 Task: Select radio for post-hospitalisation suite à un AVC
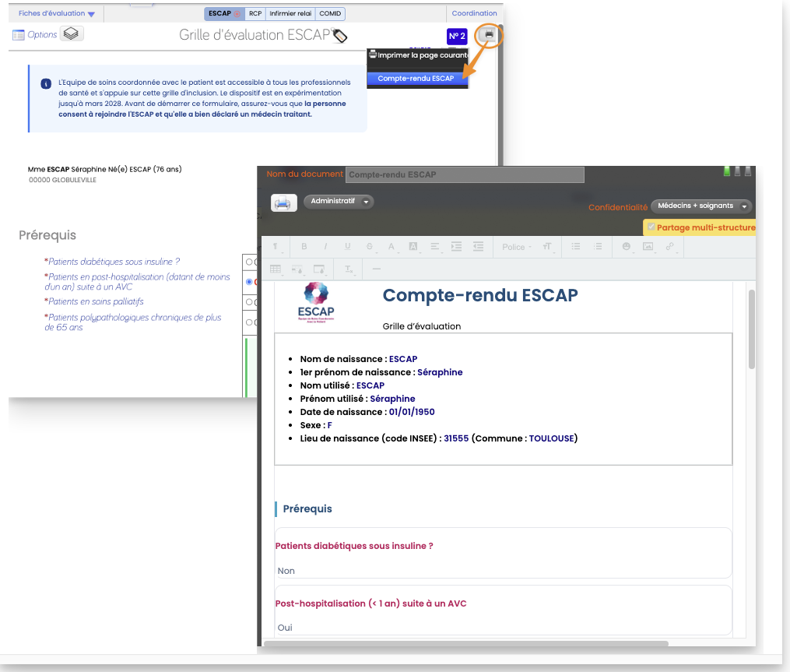(x=249, y=282)
